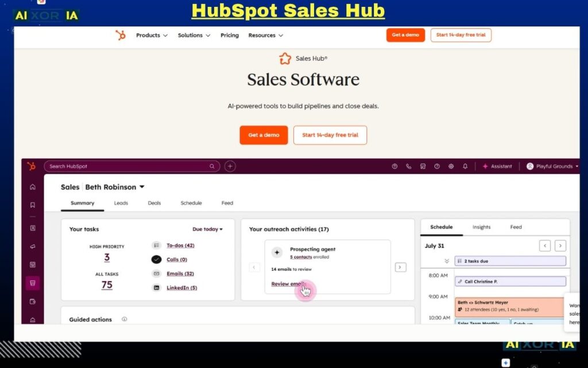Click the high priority count 3
The height and width of the screenshot is (368, 588).
pos(107,257)
